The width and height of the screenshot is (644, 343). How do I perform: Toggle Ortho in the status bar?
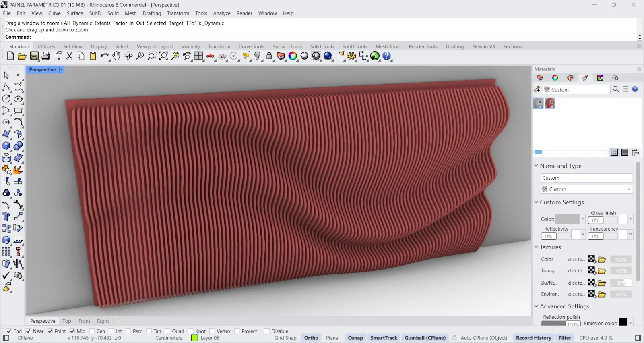pos(311,338)
